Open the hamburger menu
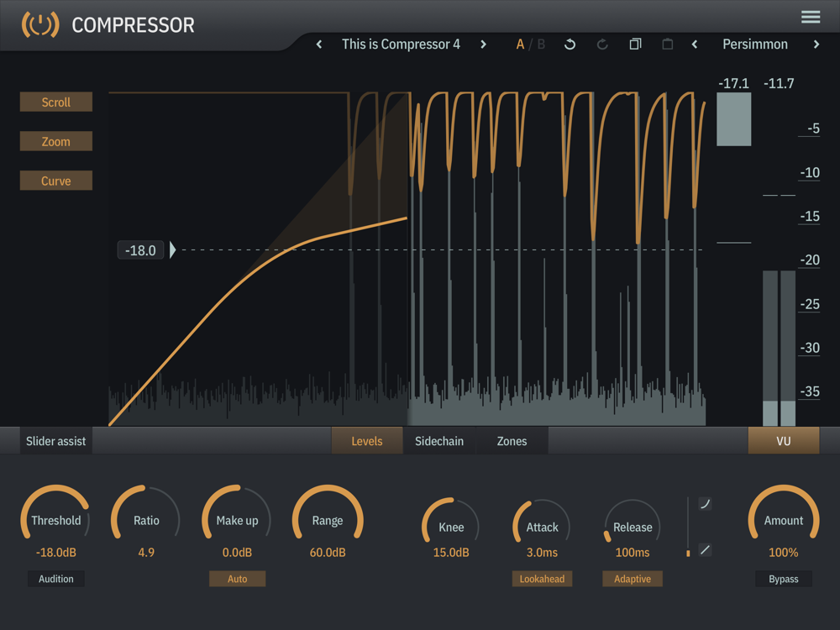840x630 pixels. tap(810, 17)
